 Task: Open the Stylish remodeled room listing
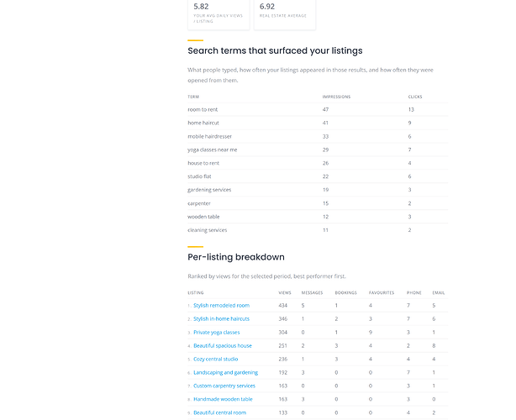tap(221, 306)
